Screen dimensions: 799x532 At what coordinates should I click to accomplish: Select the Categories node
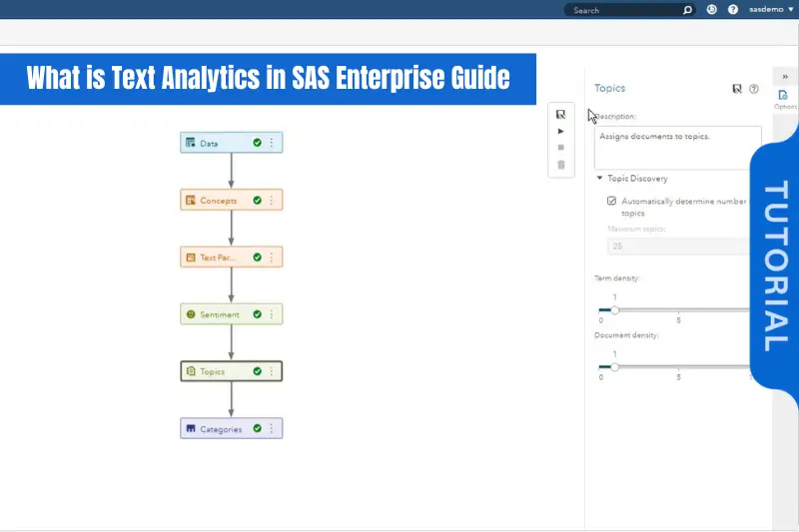[x=232, y=428]
